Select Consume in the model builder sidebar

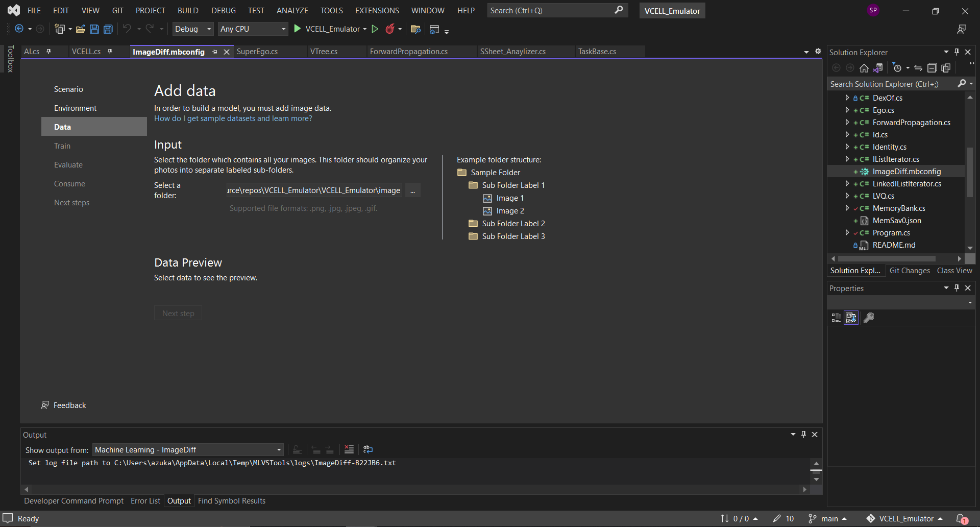[69, 183]
